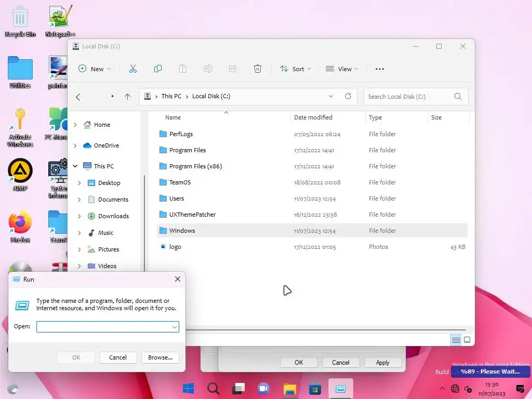Sort by the Type column header

(375, 117)
